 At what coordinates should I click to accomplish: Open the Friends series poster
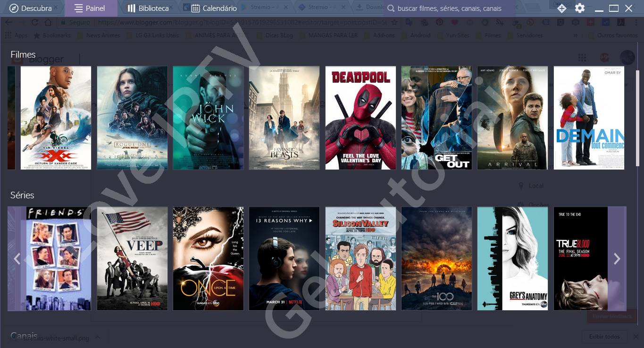(59, 258)
